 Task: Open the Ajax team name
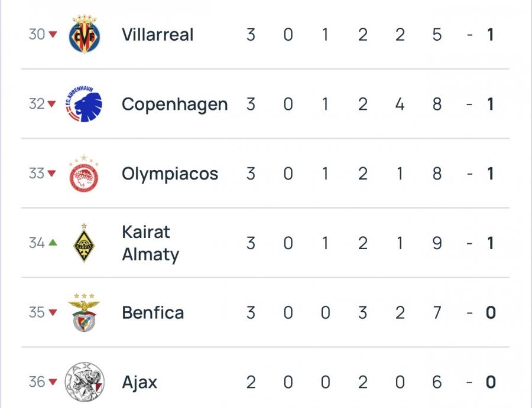coord(140,382)
